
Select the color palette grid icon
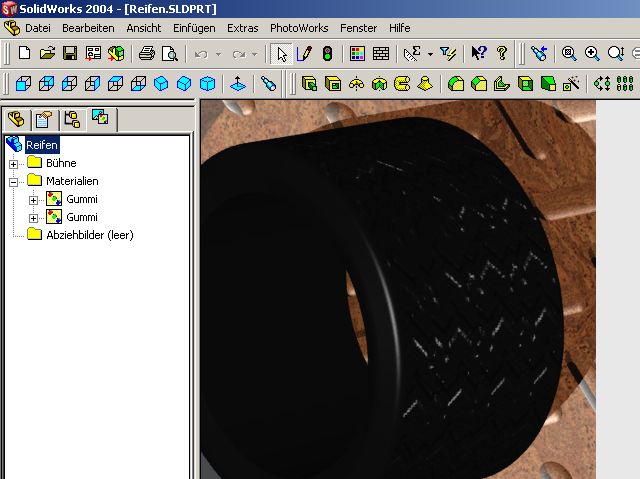pyautogui.click(x=357, y=53)
